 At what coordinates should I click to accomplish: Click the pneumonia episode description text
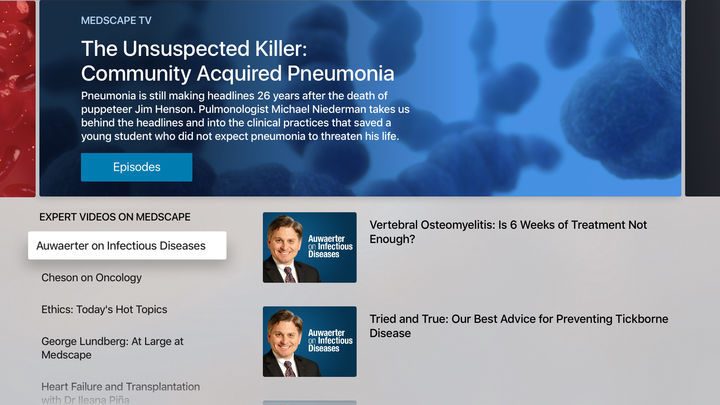(x=240, y=116)
